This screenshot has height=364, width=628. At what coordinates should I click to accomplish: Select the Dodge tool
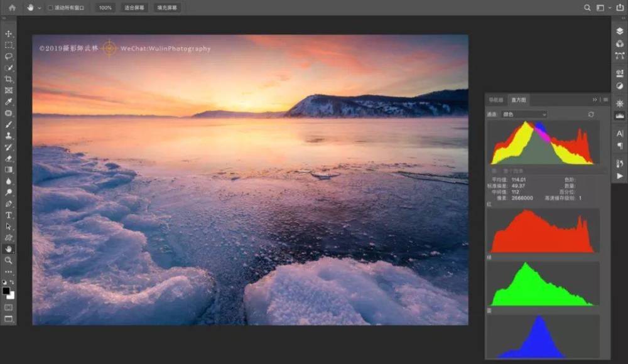pyautogui.click(x=8, y=192)
